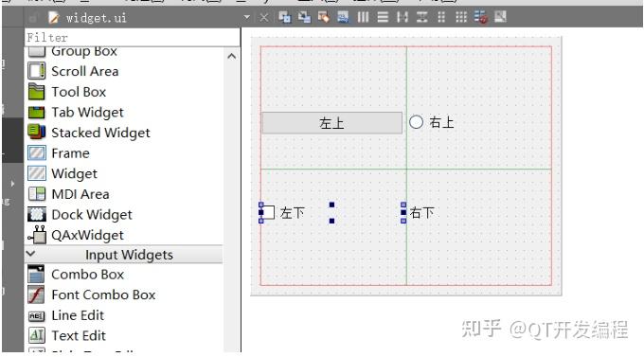Click the Break Layout toolbar icon
Viewport: 644px width, 357px height.
point(480,17)
